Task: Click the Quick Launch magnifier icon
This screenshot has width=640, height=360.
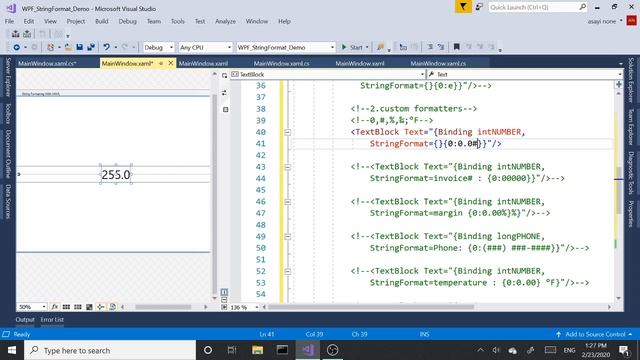Action: point(582,7)
